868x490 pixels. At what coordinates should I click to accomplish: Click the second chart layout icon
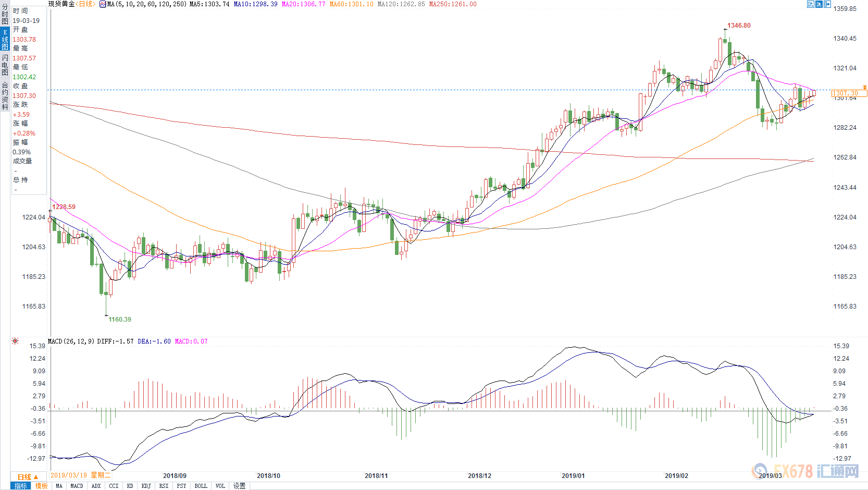tap(819, 4)
